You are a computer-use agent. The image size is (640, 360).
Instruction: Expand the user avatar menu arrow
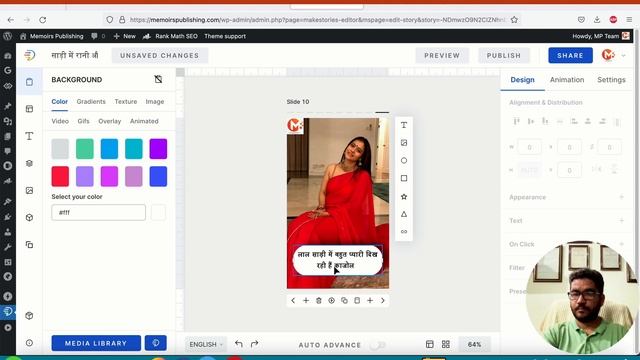pos(623,56)
